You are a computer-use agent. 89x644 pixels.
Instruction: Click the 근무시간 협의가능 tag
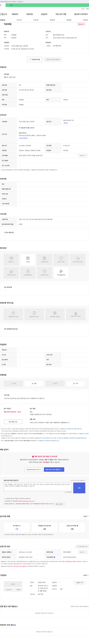pos(23,138)
